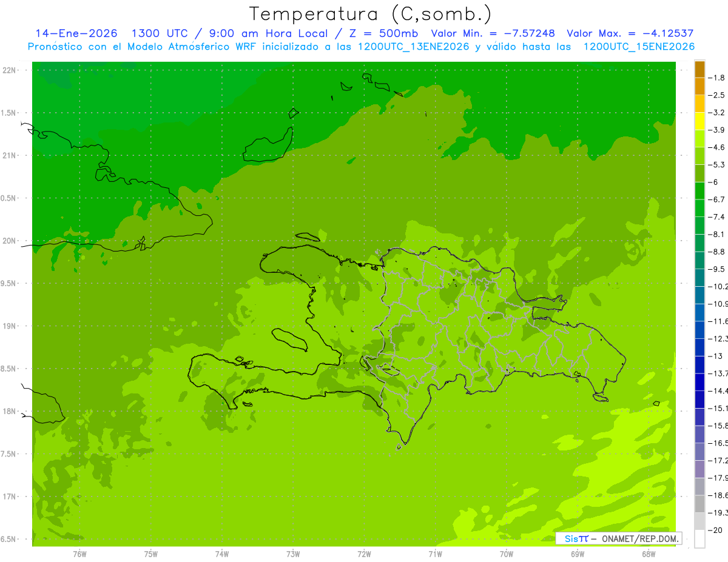Viewport: 728px width, 562px height.
Task: Select the '68W' longitude label
Action: (x=649, y=554)
